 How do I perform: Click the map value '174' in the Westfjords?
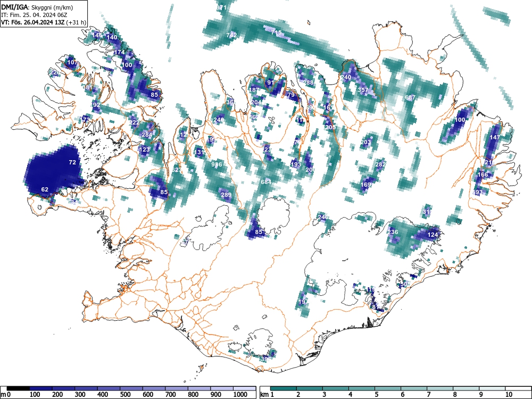[119, 52]
